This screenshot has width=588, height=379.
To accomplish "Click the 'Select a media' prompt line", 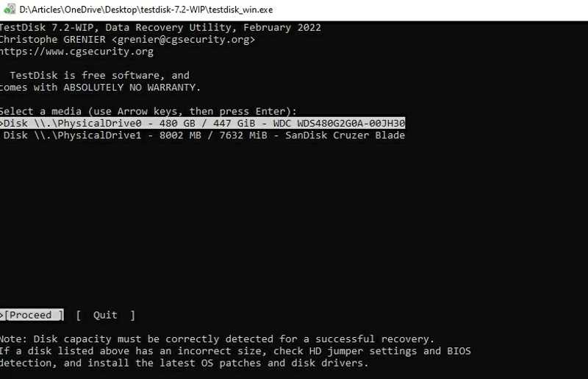I will tap(148, 111).
